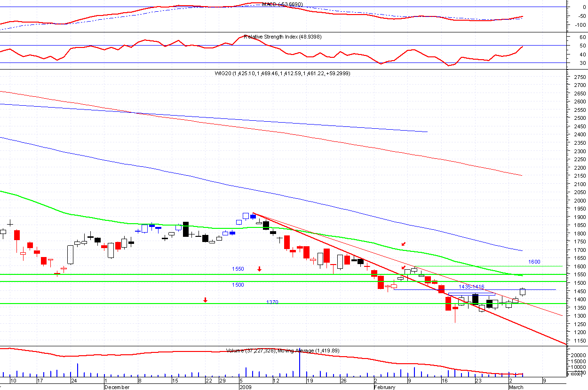Click the Volume Moving Average title label
The height and width of the screenshot is (390, 588).
coord(283,351)
